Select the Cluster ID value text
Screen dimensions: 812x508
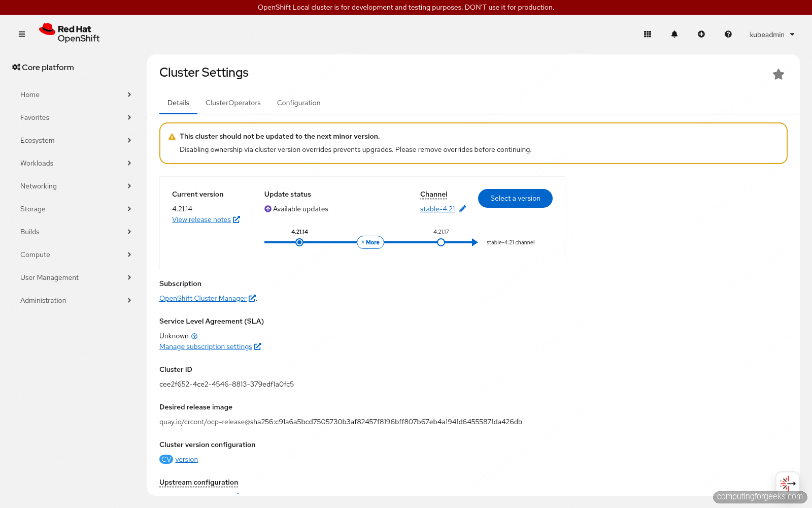point(226,384)
